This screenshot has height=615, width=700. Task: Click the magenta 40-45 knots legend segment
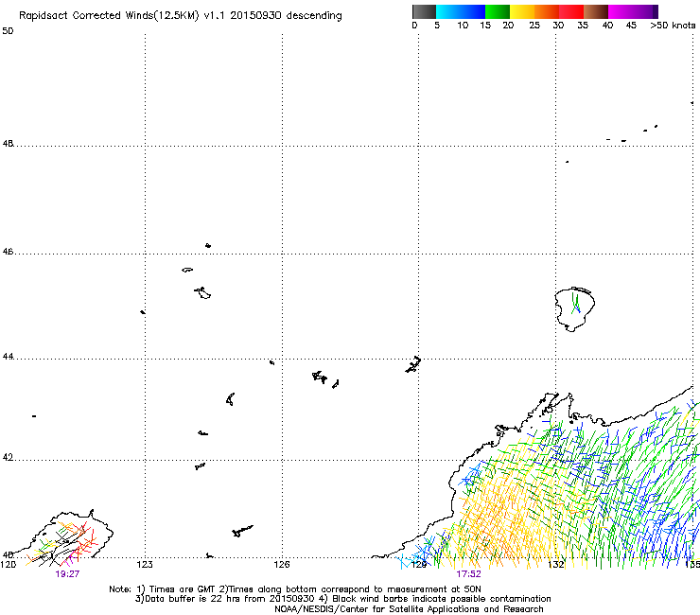pos(621,11)
